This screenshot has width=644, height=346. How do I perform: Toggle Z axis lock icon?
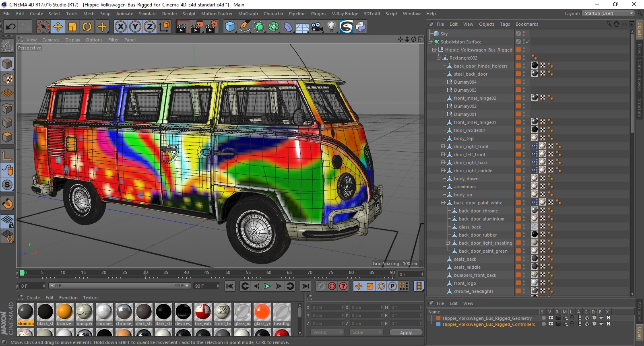150,27
